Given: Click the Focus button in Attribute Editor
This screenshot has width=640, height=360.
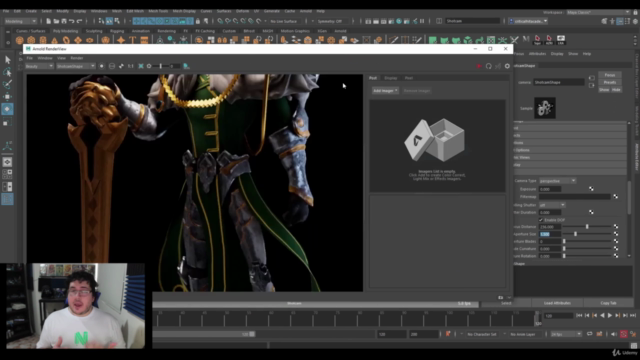Looking at the screenshot, I should coord(610,75).
